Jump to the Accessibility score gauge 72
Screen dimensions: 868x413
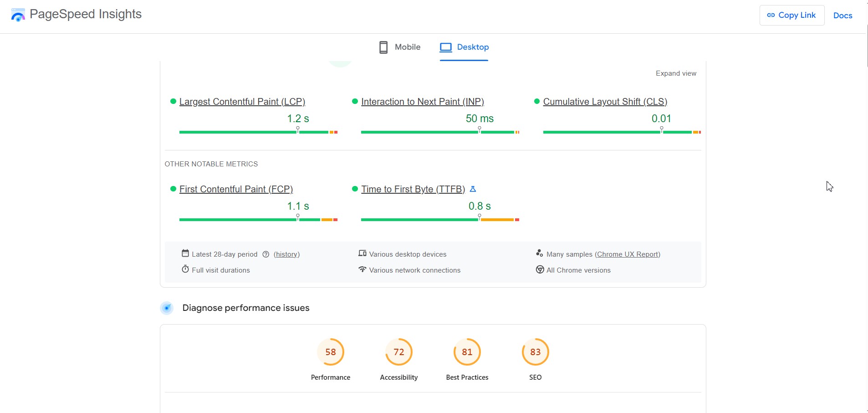click(x=399, y=352)
